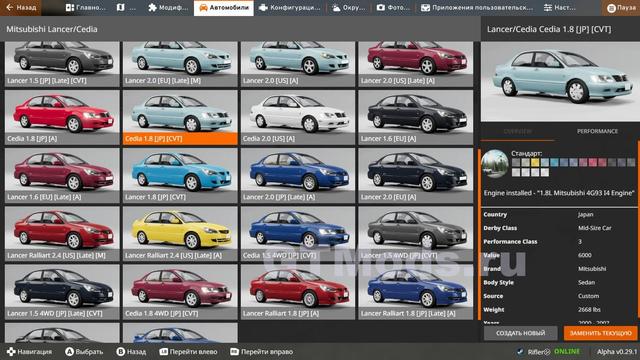Open the Модификации puzzle-piece tab
The width and height of the screenshot is (640, 360).
(168, 8)
